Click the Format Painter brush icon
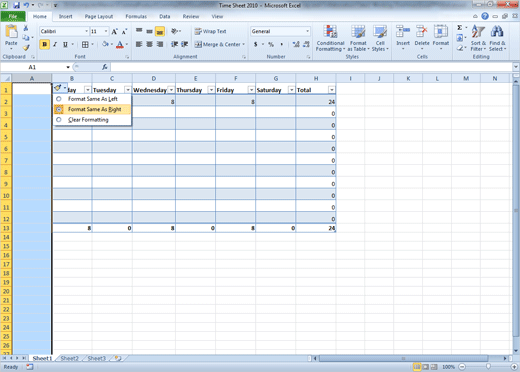The image size is (520, 372). coord(26,48)
